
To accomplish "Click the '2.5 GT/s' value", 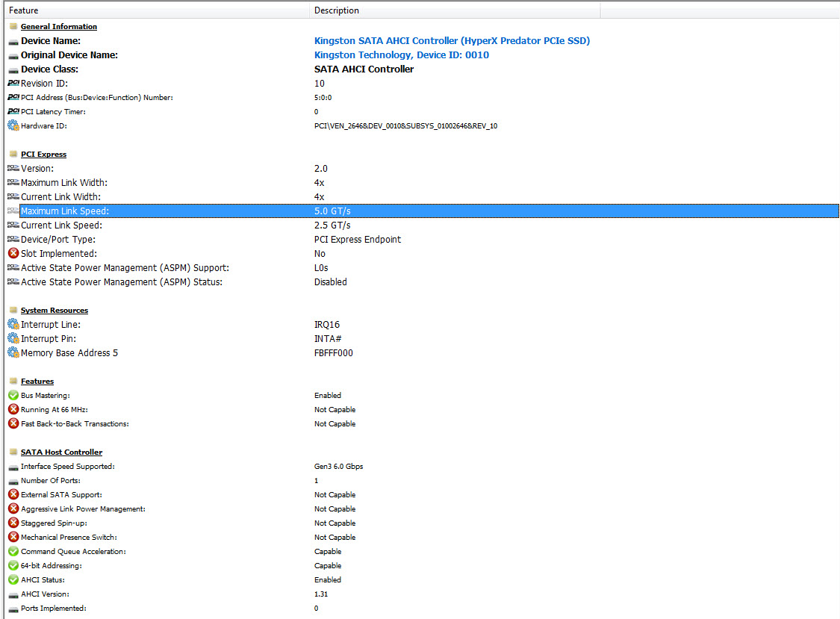I will [x=332, y=225].
